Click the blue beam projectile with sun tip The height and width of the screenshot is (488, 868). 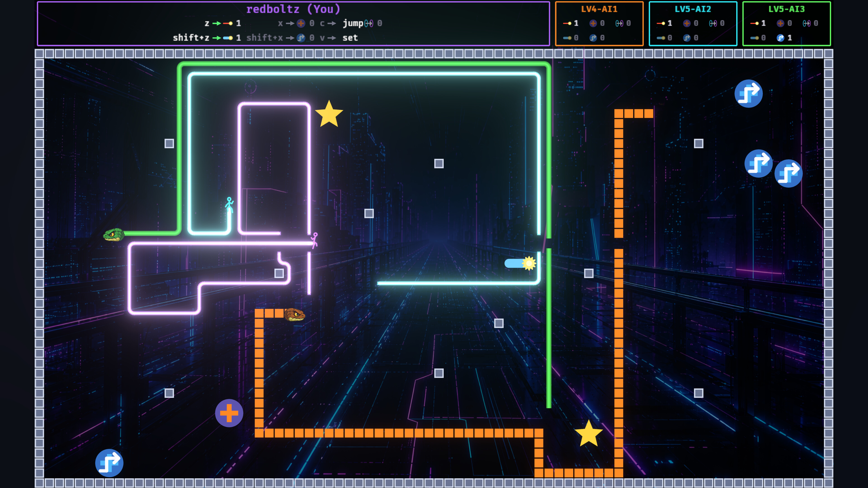coord(520,263)
